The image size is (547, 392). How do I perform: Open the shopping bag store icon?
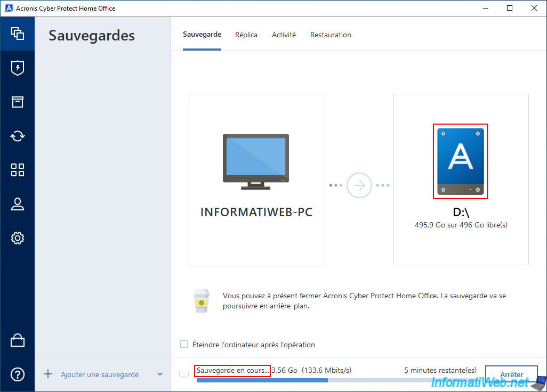[x=18, y=340]
